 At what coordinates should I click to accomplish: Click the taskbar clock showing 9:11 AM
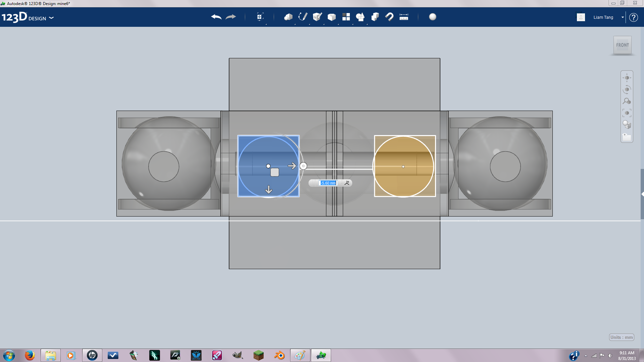(627, 356)
